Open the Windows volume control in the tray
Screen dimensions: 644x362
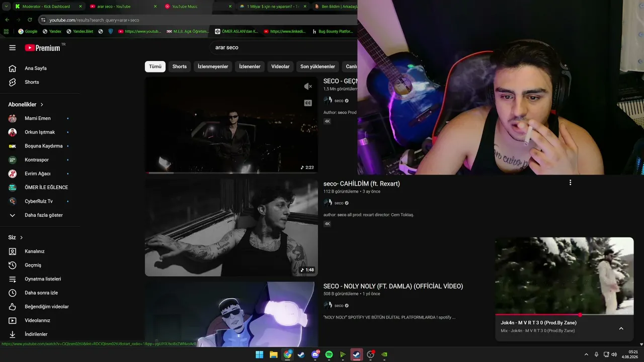click(614, 354)
